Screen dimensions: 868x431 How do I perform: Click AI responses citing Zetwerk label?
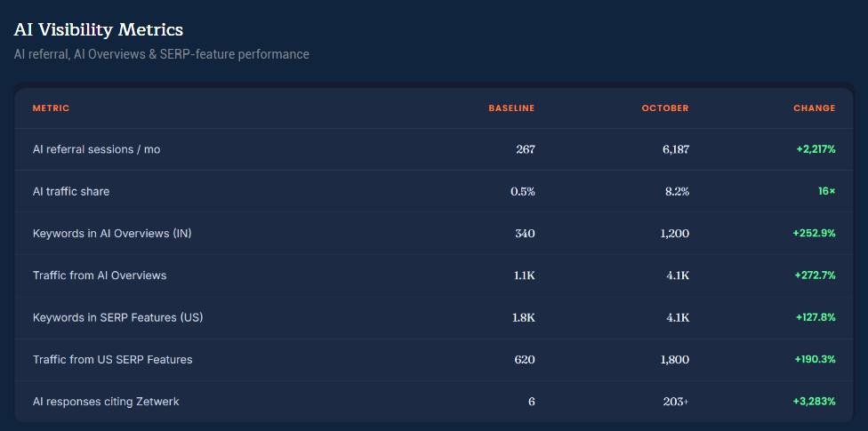coord(106,402)
